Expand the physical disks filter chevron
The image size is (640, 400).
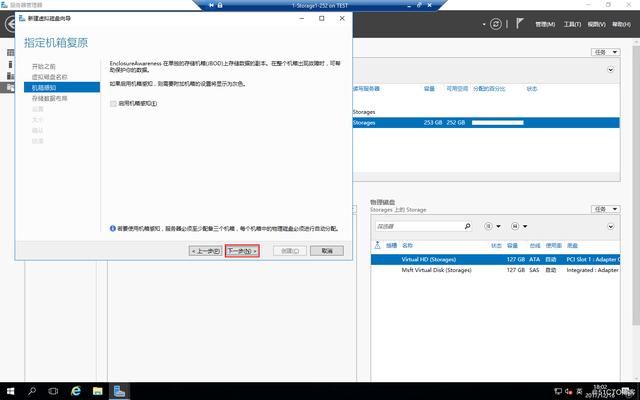coord(611,226)
